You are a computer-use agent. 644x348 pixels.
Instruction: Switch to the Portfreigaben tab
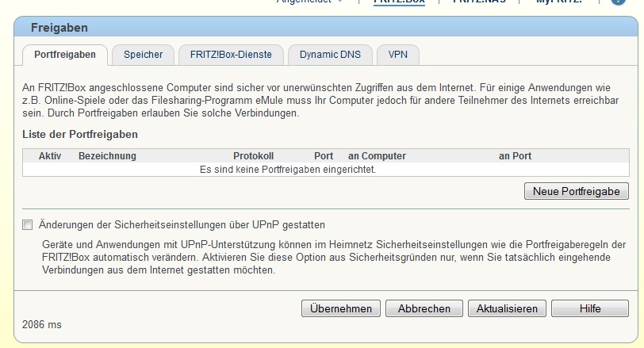coord(65,55)
